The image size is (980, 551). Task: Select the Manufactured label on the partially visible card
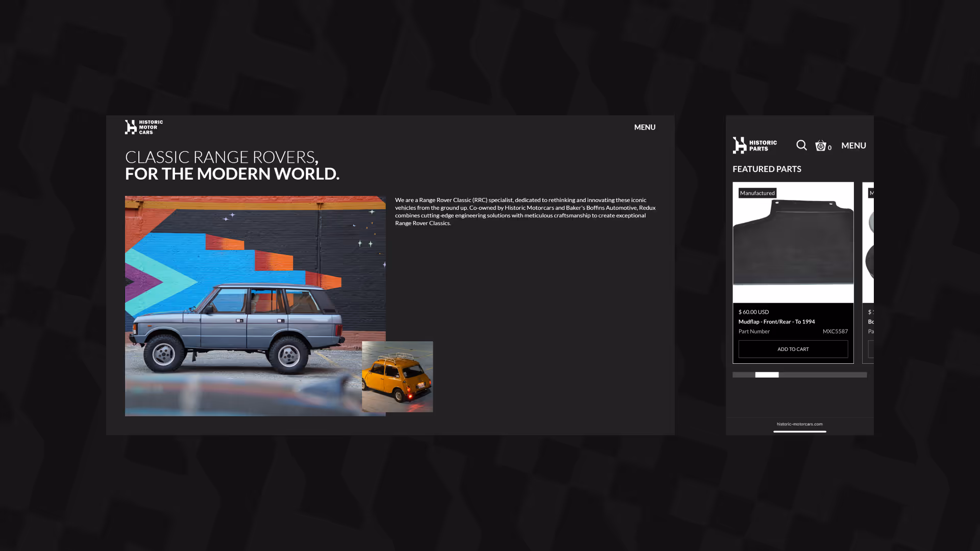(x=872, y=192)
